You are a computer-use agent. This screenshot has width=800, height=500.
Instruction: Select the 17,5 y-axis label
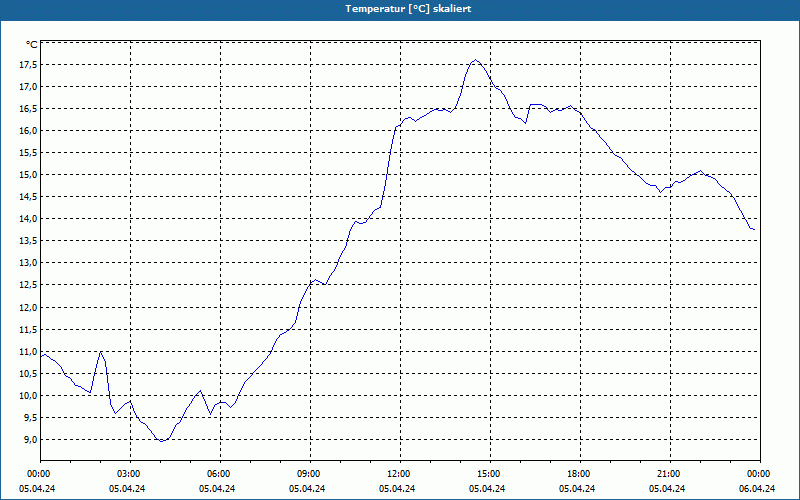tap(29, 64)
